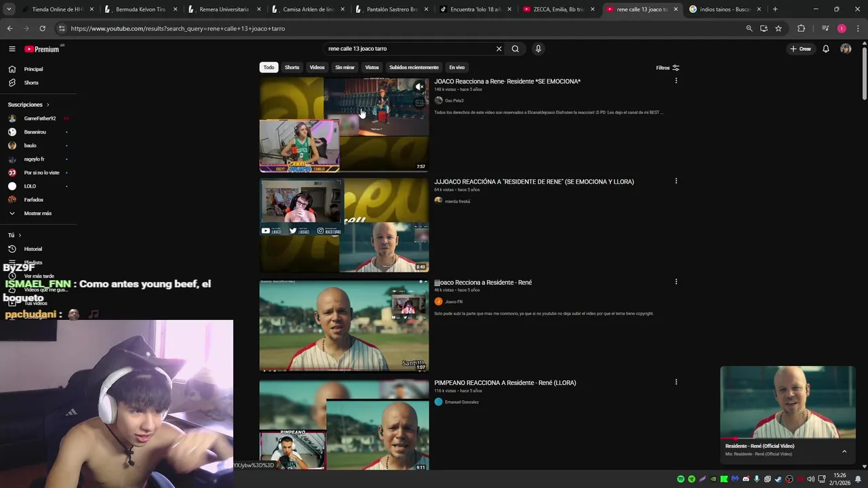Image resolution: width=868 pixels, height=488 pixels.
Task: Open jjjjoaco Recciona a Residente - René title
Action: 483,282
